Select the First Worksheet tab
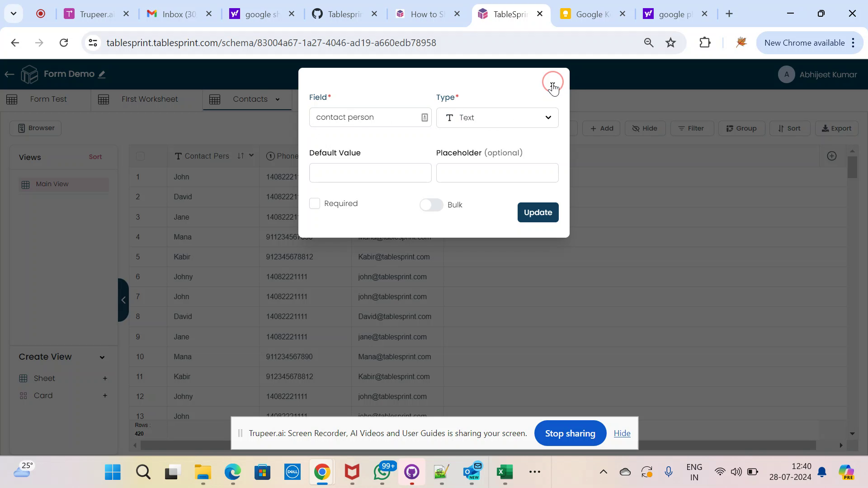Screen dimensions: 868x488 pyautogui.click(x=149, y=99)
